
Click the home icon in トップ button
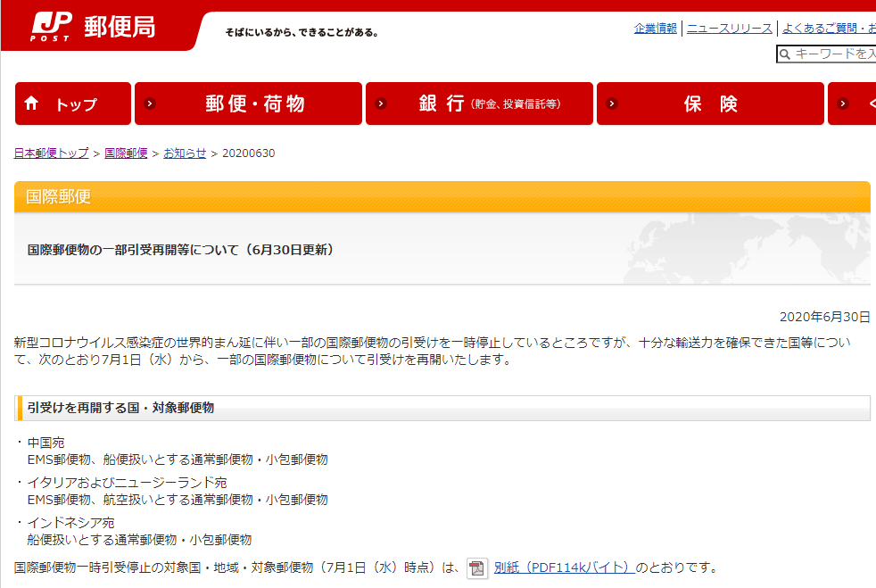32,104
